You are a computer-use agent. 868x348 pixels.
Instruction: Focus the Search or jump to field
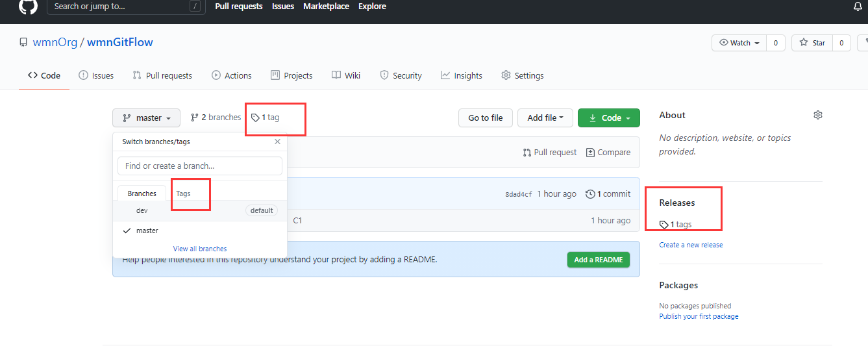(125, 6)
